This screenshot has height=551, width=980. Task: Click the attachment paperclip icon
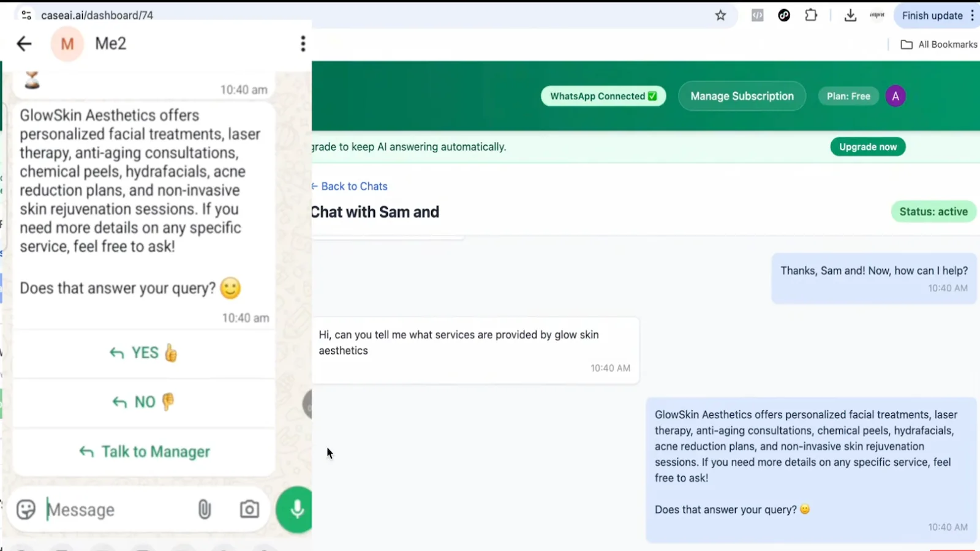click(x=205, y=509)
